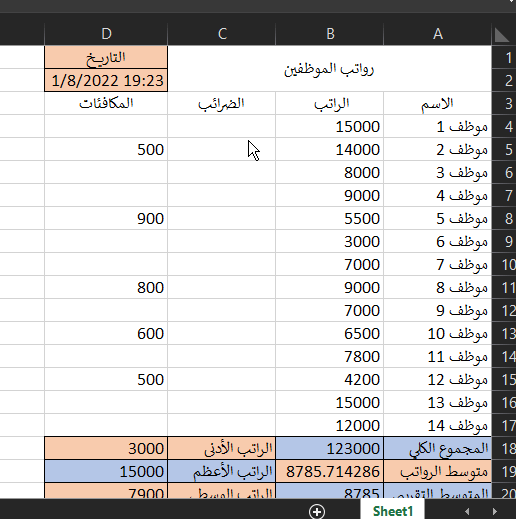Select cell موظف 11

[x=438, y=356]
